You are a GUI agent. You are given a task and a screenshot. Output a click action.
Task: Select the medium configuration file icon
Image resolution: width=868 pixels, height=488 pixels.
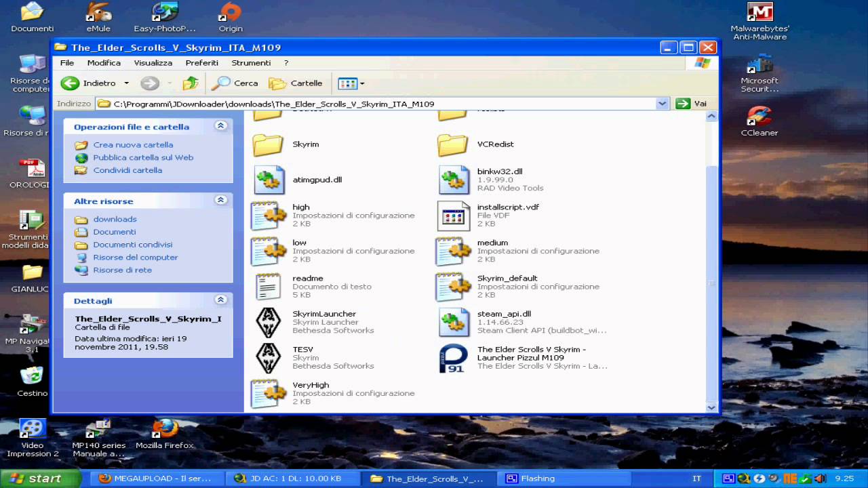453,251
